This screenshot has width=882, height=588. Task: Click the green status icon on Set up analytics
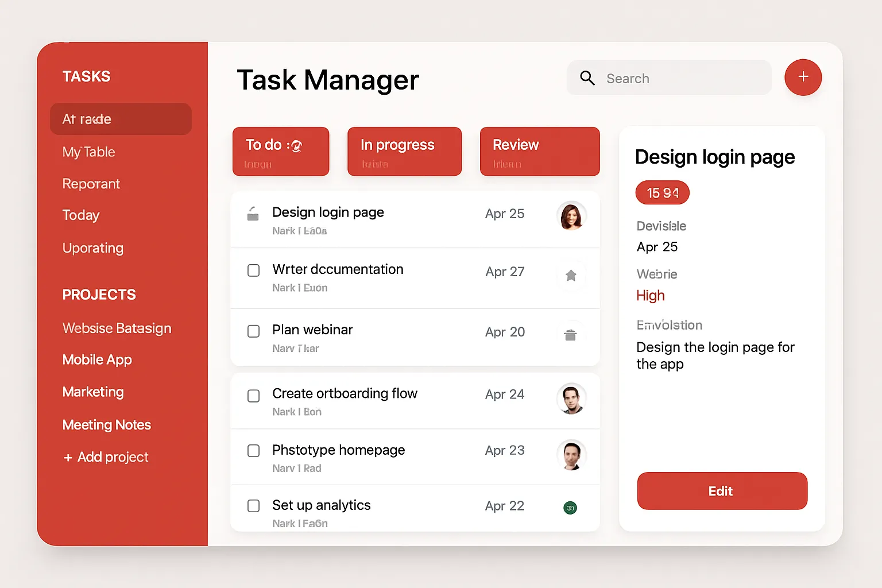click(x=570, y=508)
